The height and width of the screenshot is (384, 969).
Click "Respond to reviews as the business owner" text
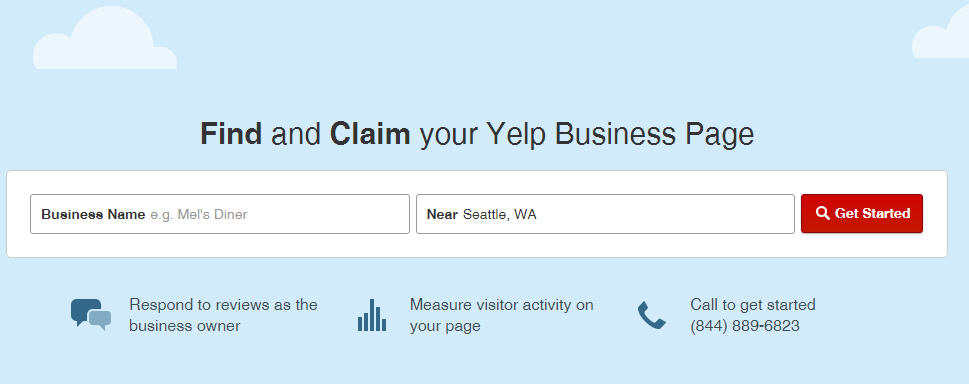[223, 315]
